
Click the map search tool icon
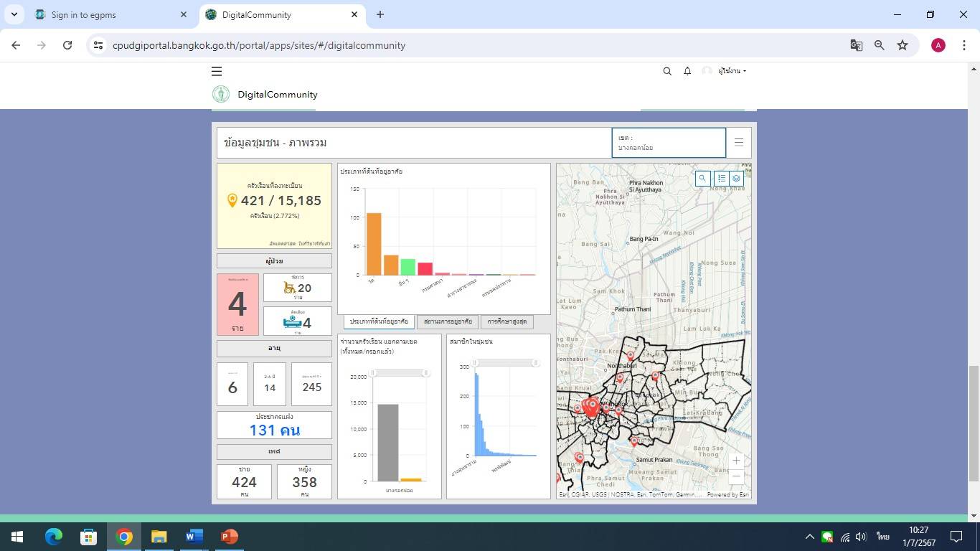(x=702, y=179)
